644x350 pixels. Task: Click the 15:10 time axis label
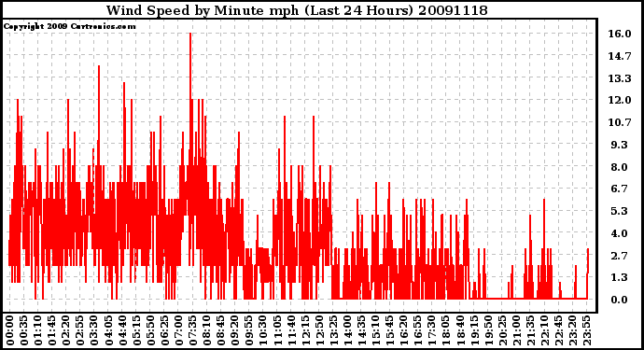[x=375, y=330]
